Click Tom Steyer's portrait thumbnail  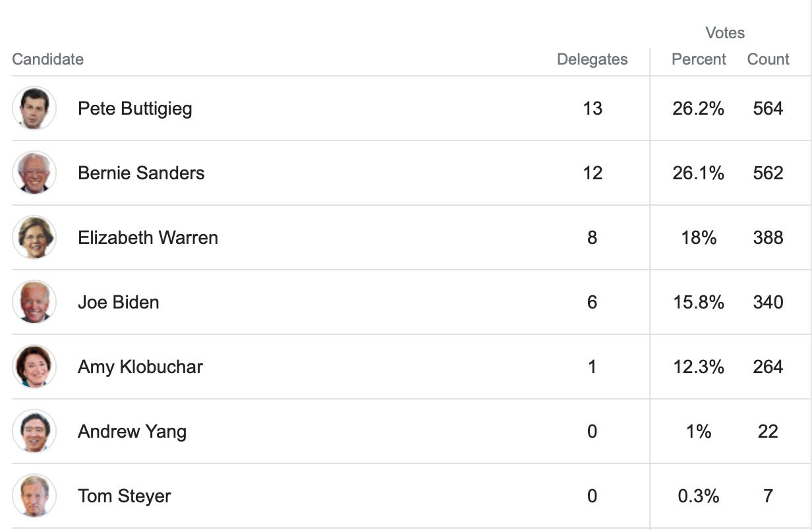[x=34, y=496]
